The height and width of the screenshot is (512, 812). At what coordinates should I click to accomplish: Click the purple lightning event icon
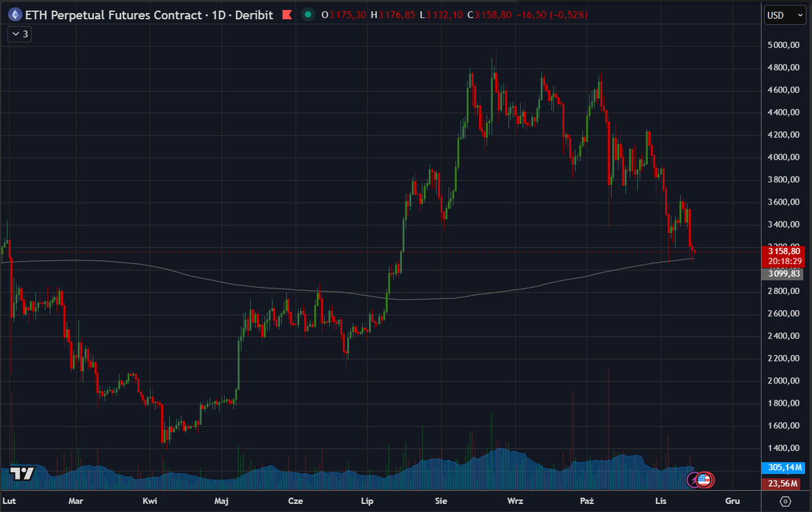pyautogui.click(x=694, y=479)
